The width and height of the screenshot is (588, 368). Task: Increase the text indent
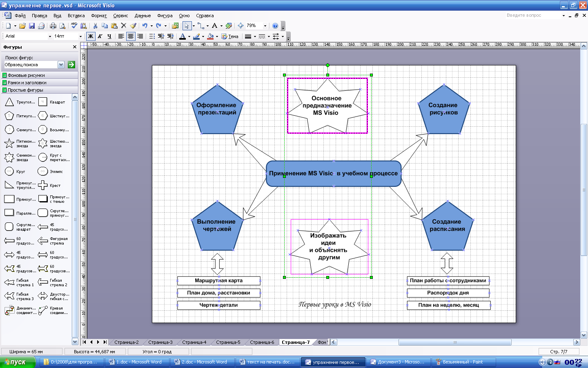[171, 36]
